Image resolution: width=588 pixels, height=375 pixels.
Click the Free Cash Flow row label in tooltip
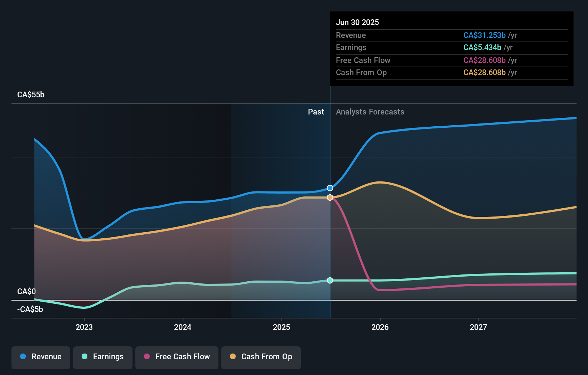[x=363, y=60]
